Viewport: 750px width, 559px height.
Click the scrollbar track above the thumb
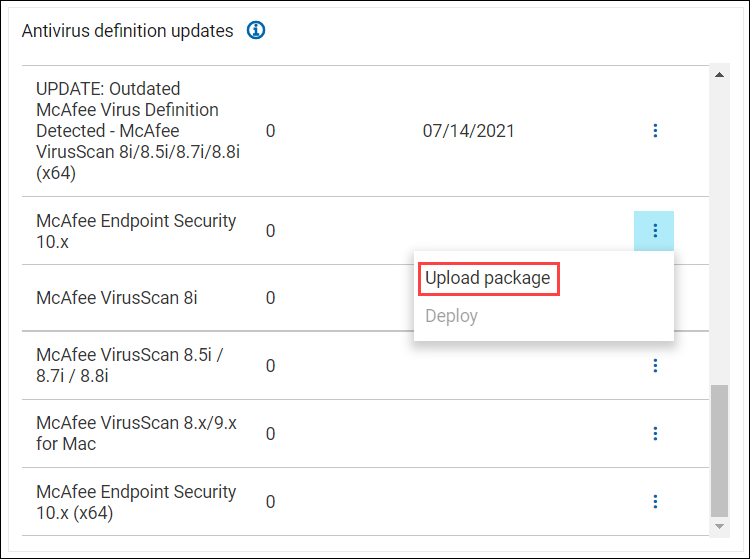[719, 230]
